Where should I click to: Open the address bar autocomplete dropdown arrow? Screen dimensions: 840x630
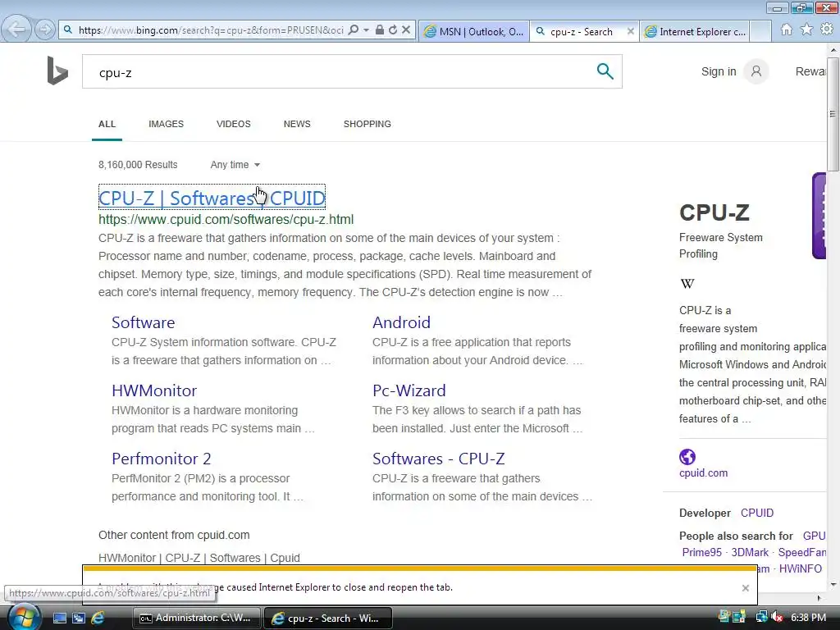[x=367, y=30]
